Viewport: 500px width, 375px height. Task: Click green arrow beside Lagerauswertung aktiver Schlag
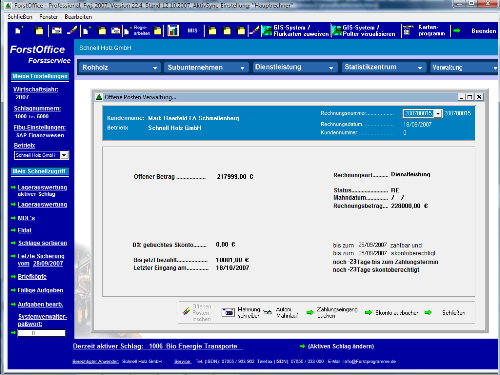[x=13, y=187]
